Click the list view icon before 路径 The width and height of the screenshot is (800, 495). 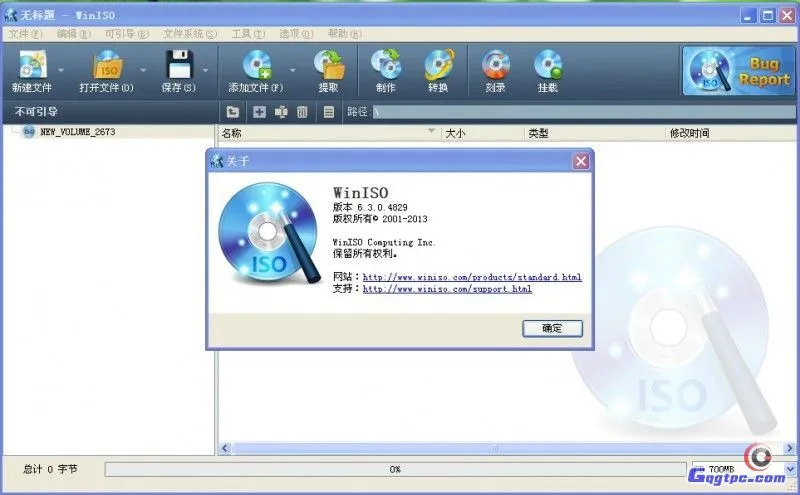click(x=329, y=112)
